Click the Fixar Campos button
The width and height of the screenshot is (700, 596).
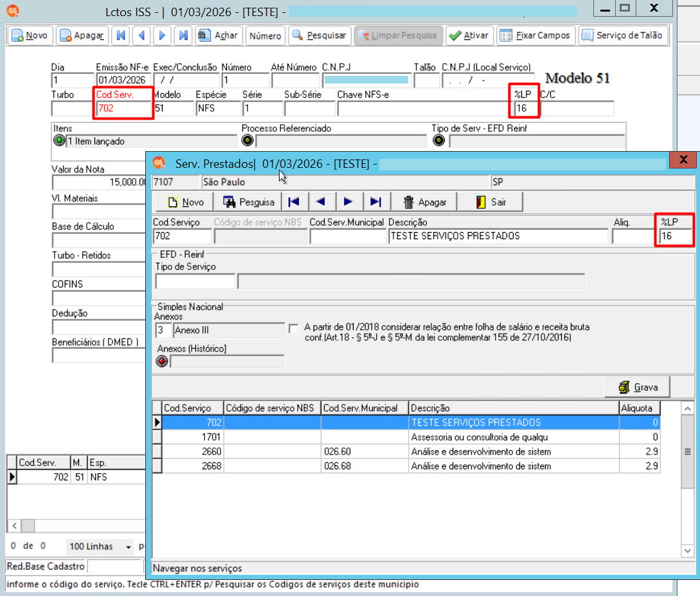535,35
